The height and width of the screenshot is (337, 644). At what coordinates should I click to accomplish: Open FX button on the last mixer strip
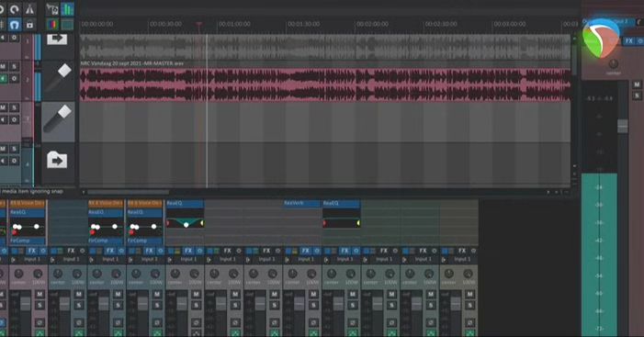tap(462, 251)
